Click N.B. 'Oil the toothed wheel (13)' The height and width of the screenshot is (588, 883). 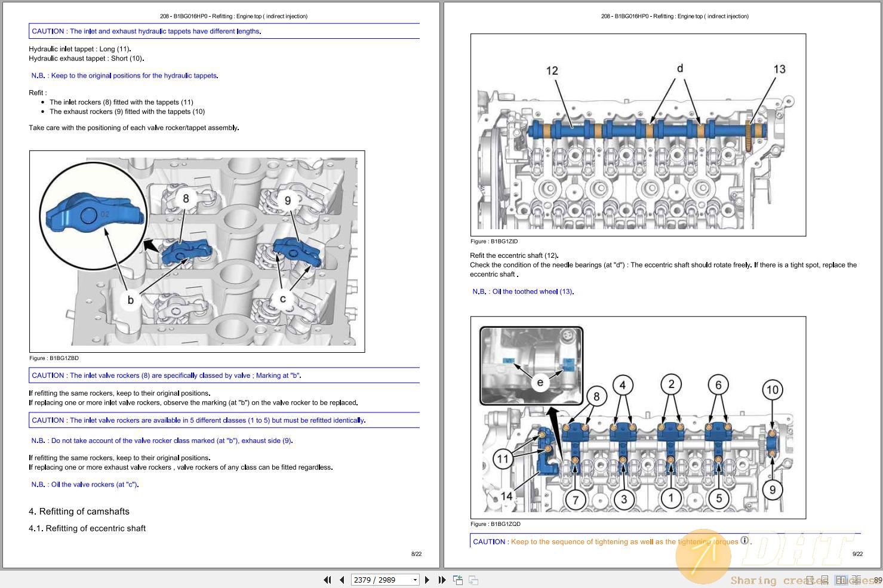[x=523, y=292]
